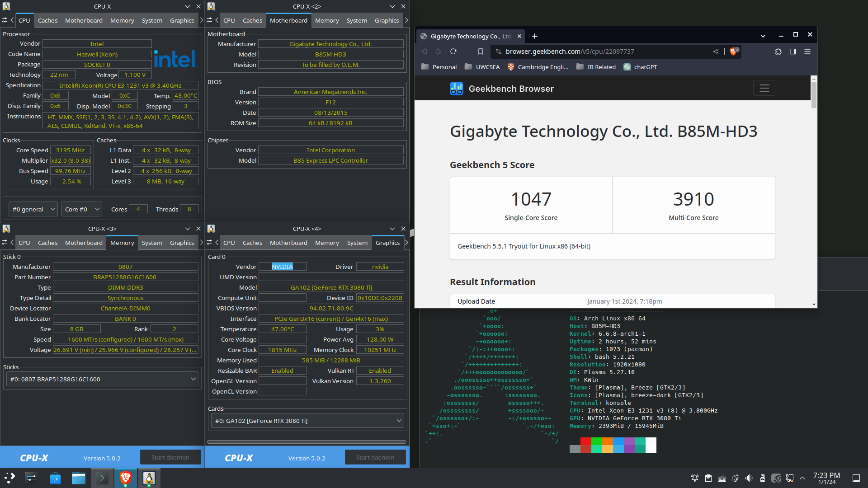Open the Cambridge English bookmark
868x488 pixels.
tap(538, 67)
